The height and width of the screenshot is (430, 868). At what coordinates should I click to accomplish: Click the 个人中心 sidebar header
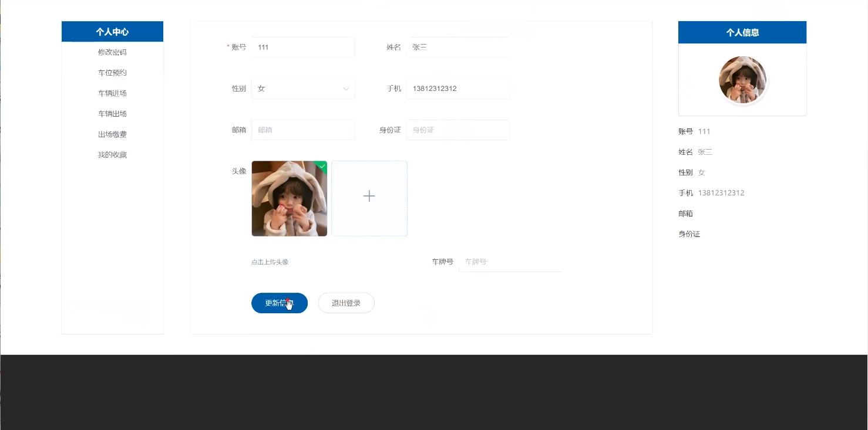click(112, 32)
